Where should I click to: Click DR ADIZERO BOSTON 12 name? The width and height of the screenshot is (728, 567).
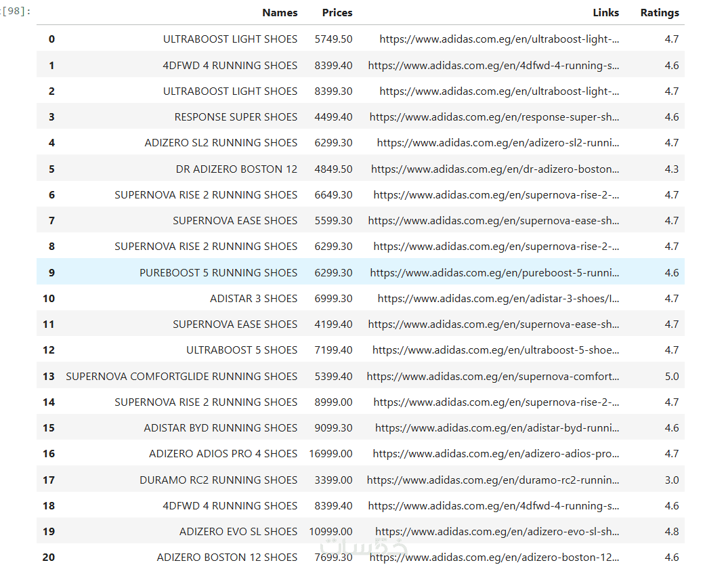click(x=236, y=169)
